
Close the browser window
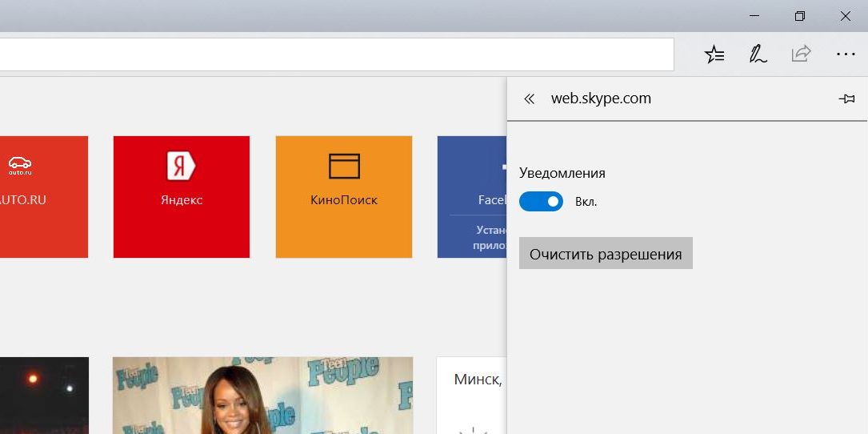point(845,16)
